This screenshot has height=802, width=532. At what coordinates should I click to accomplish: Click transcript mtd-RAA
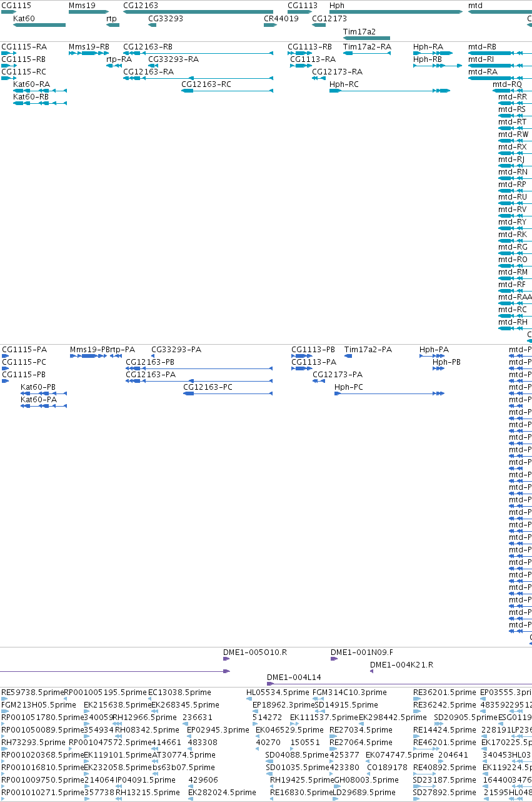[515, 297]
